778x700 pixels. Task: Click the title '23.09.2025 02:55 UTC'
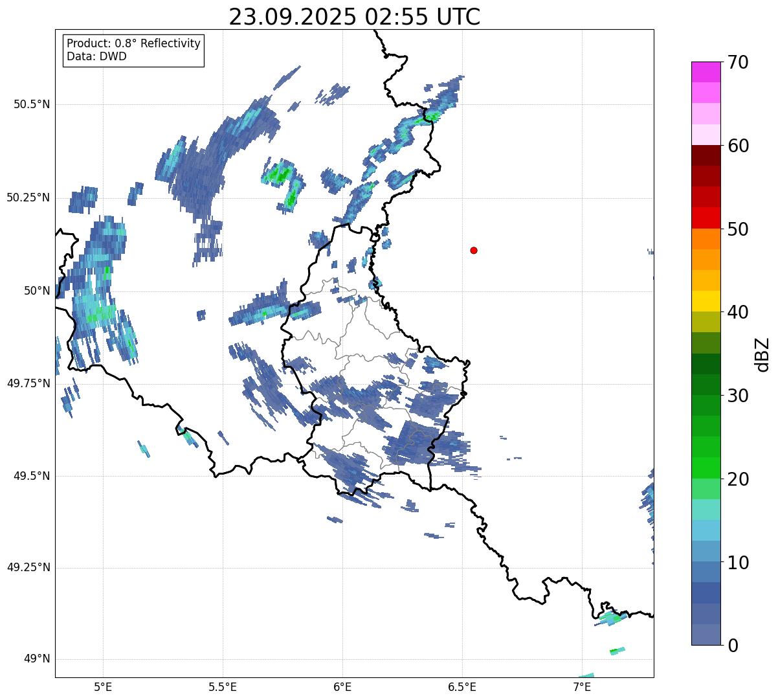(x=355, y=17)
